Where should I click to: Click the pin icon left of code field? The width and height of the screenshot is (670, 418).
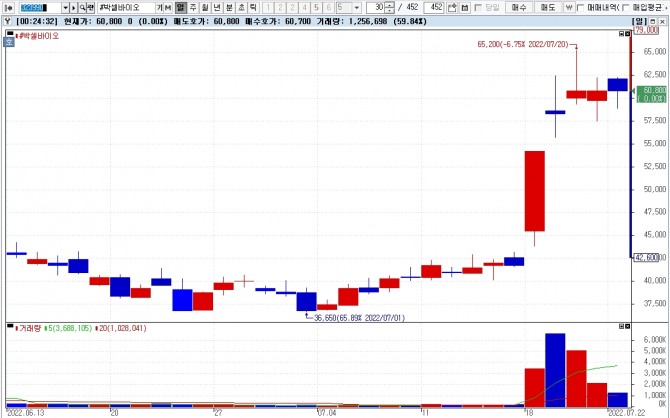9,8
